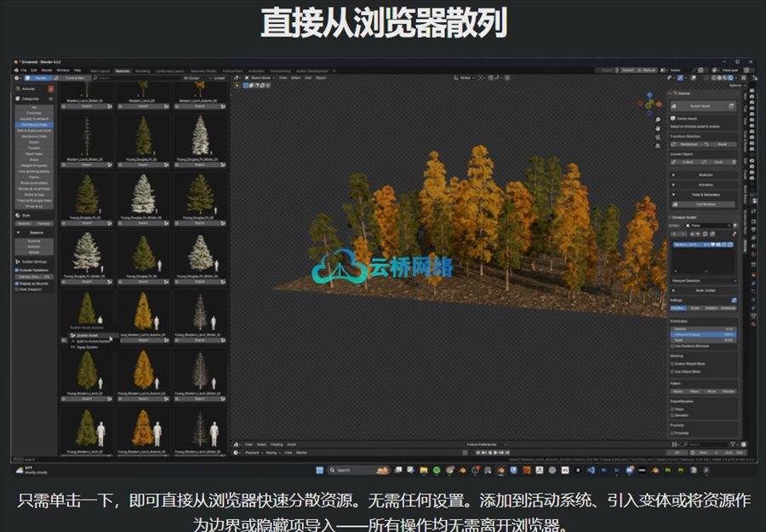Toggle the Include Variations checkbox
Screen dimensions: 766x532
17,271
